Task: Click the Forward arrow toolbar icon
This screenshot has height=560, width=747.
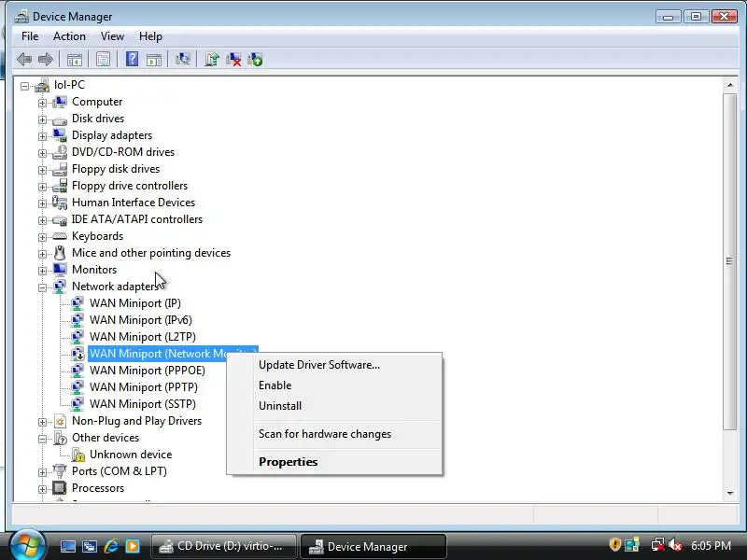Action: coord(45,60)
